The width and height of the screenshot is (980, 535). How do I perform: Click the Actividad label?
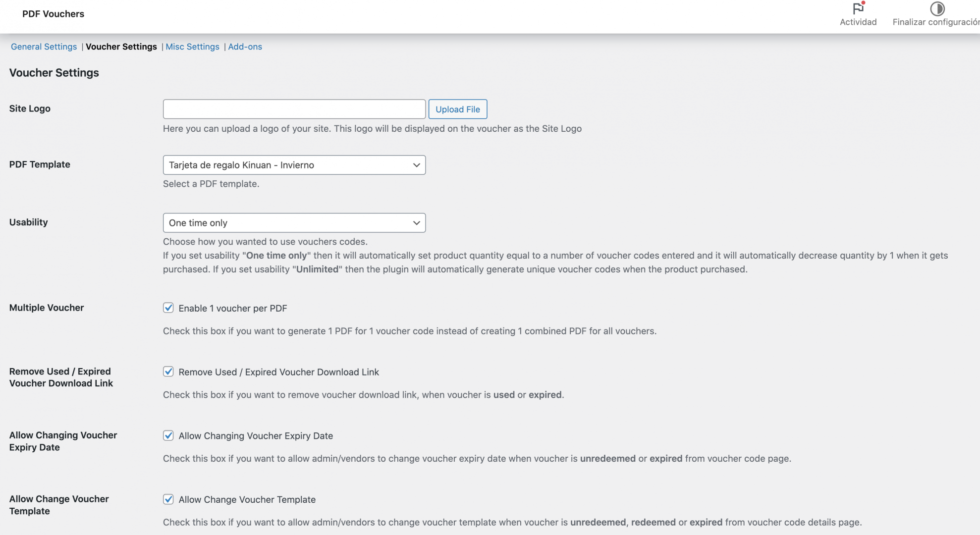coord(858,22)
